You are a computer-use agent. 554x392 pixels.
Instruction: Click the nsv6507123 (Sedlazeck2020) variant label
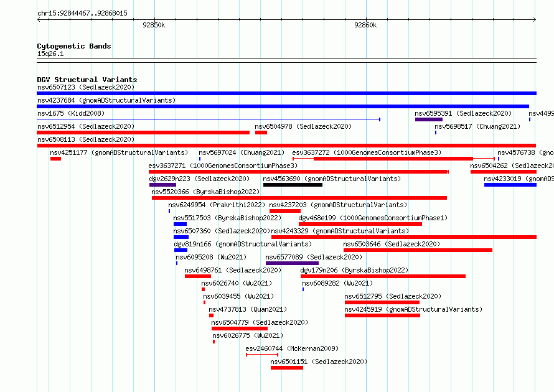(x=86, y=87)
